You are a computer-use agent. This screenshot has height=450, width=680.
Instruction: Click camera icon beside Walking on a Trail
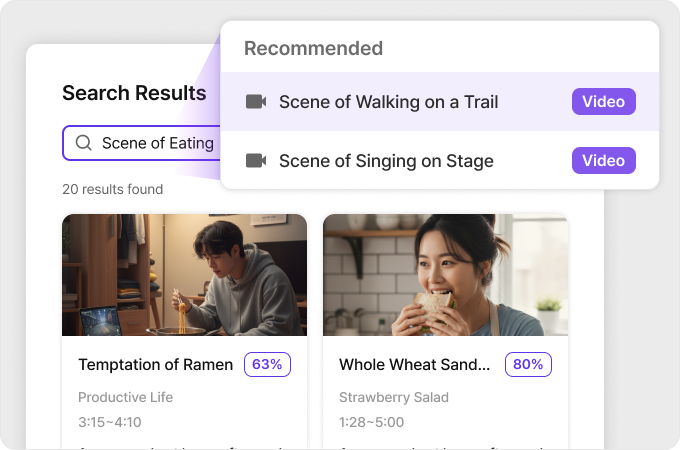point(256,102)
